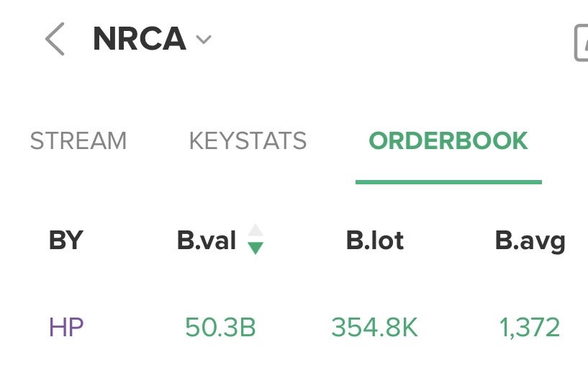Toggle the B.val sort direction arrows
This screenshot has height=373, width=588.
tap(255, 239)
